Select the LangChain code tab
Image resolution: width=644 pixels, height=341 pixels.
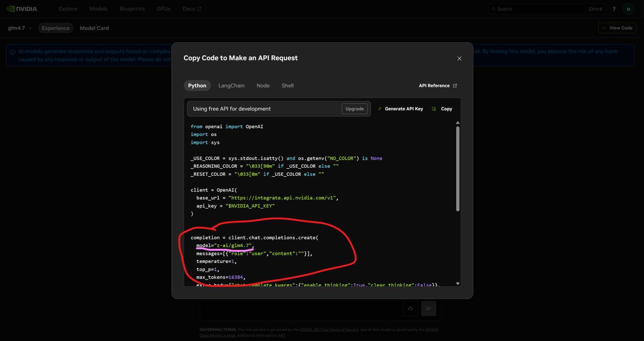[x=231, y=86]
